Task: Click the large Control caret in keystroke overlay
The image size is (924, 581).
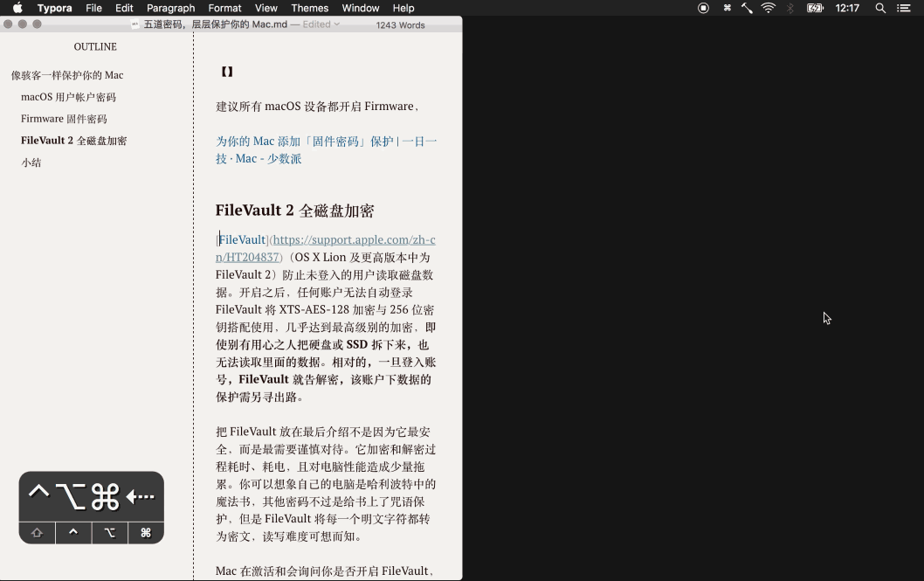Action: (39, 490)
